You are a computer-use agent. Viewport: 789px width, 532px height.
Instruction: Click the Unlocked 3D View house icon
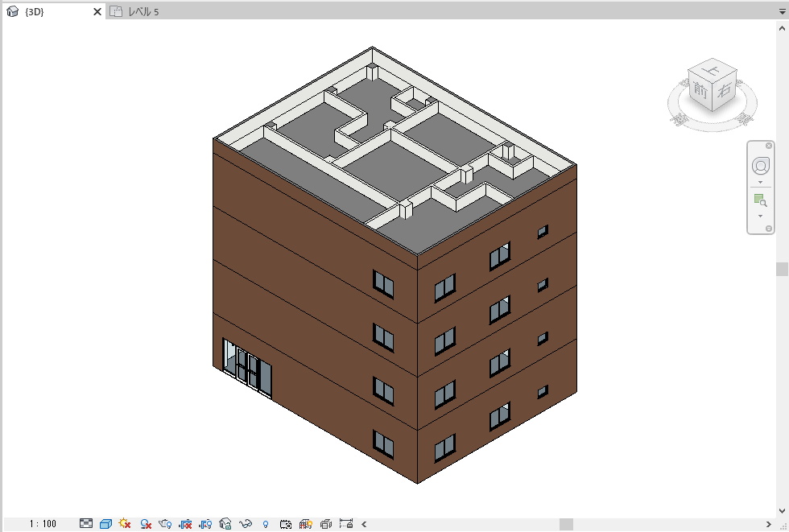[x=225, y=524]
